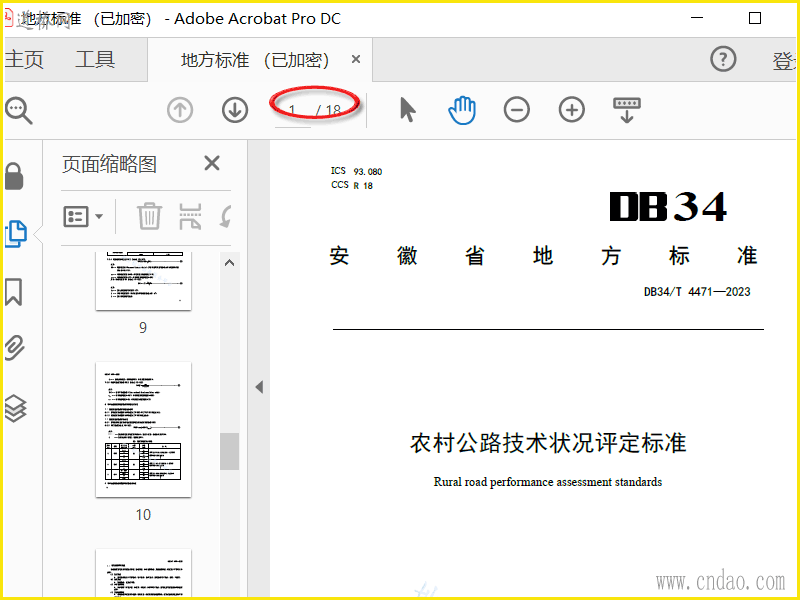The width and height of the screenshot is (800, 600).
Task: Open the search/find text tool
Action: 18,110
